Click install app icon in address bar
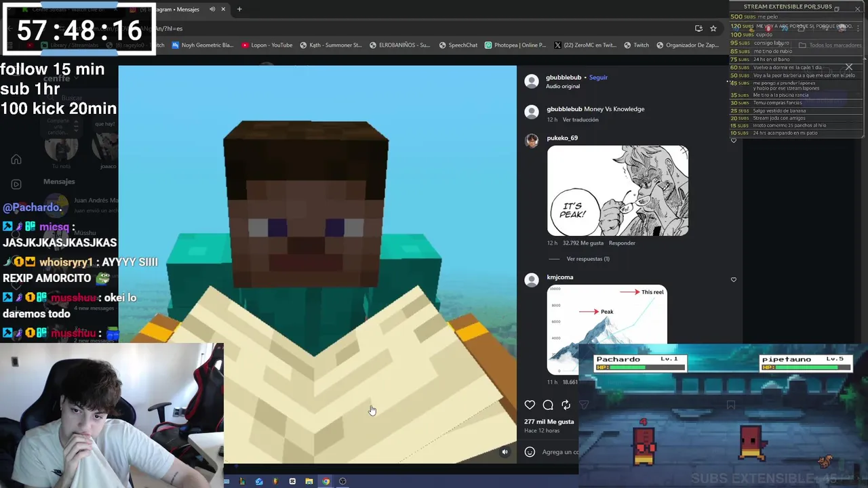 tap(698, 28)
